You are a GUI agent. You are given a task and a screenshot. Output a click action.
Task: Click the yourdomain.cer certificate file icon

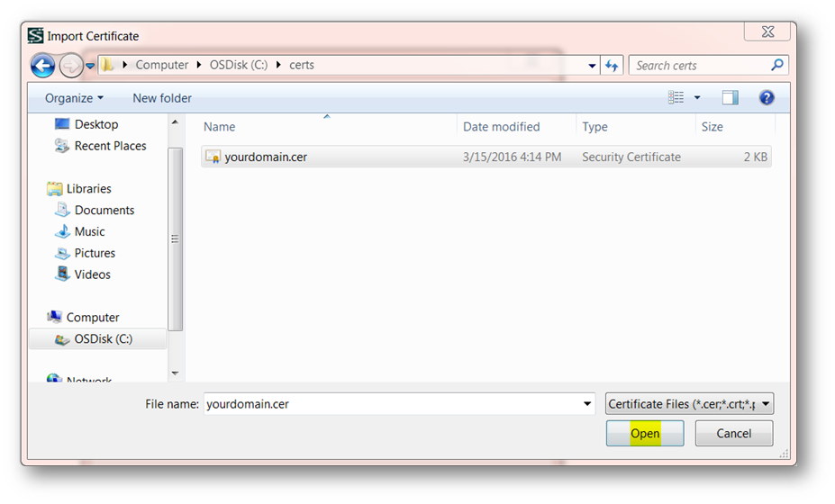pos(213,157)
